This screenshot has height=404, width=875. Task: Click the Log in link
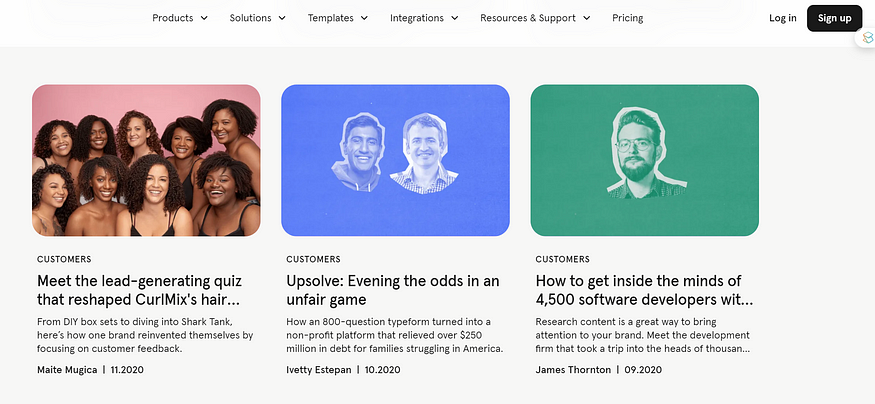[783, 18]
